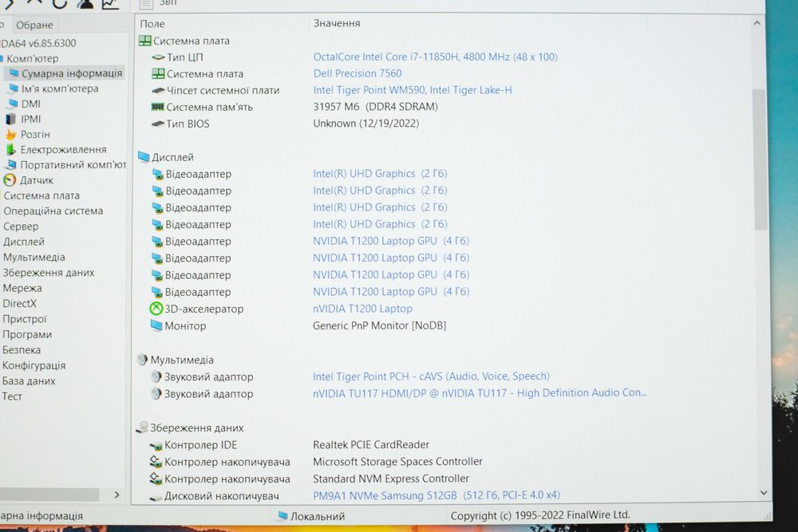Click the Збереження даних group icon
This screenshot has width=798, height=532.
point(143,428)
